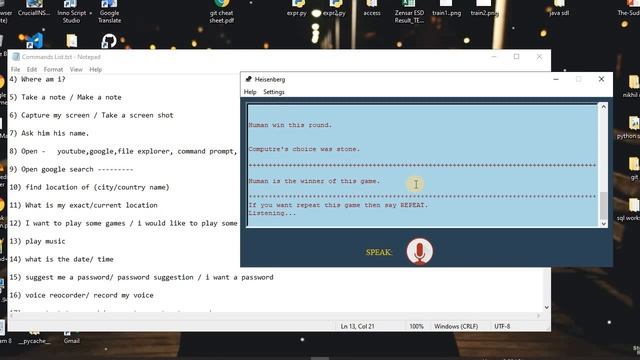The height and width of the screenshot is (360, 640).
Task: Open train1.png desktop file
Action: coord(447,8)
